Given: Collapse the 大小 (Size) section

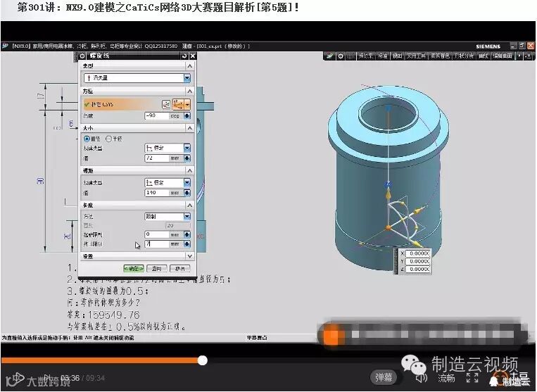Looking at the screenshot, I should [190, 127].
